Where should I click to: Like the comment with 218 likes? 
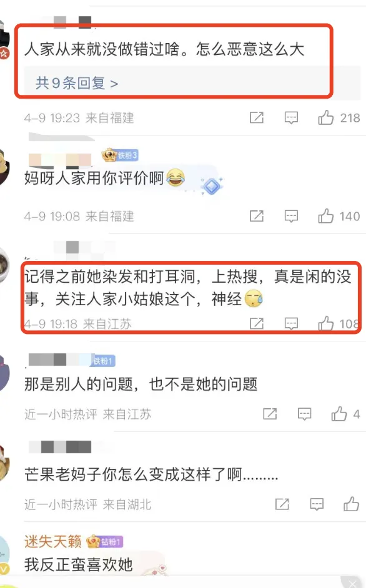(325, 118)
